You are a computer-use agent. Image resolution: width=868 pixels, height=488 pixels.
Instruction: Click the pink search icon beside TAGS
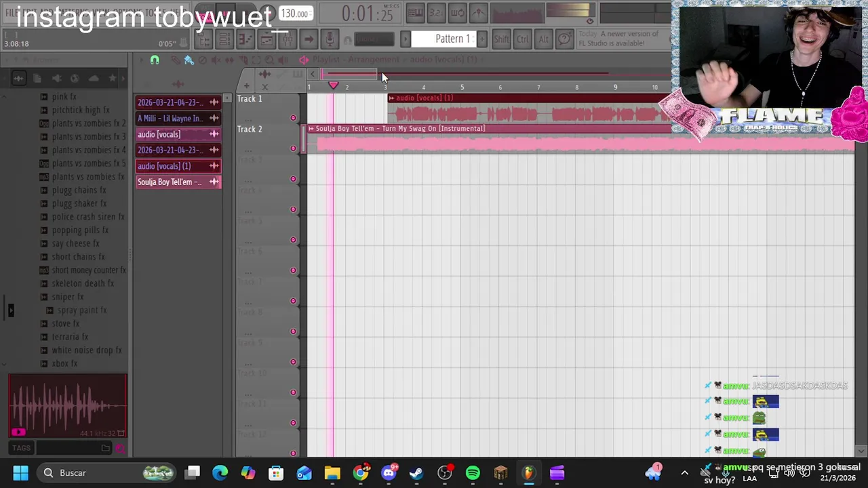pyautogui.click(x=120, y=448)
